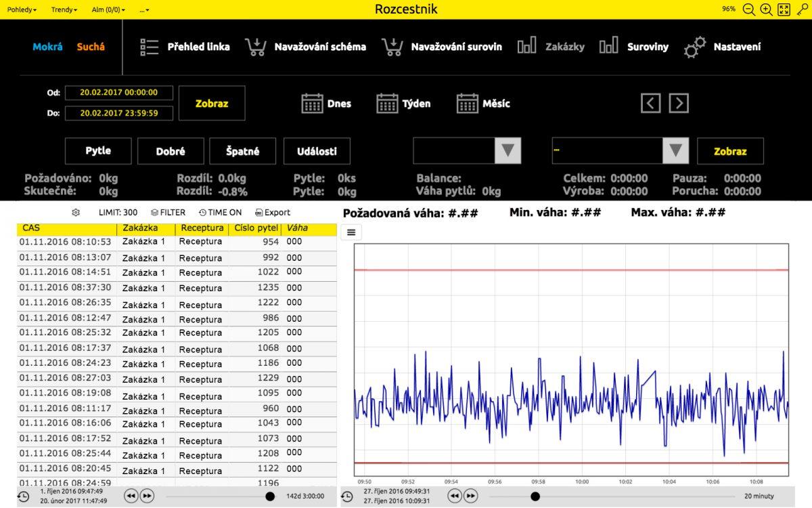Click the Špatné button
This screenshot has width=812, height=508.
[243, 151]
